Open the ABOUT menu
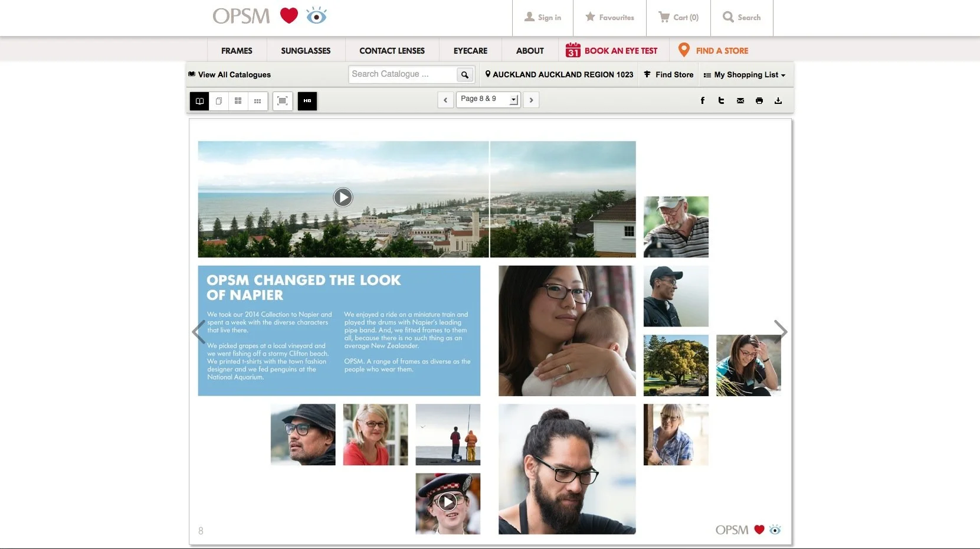The height and width of the screenshot is (549, 980). tap(530, 51)
